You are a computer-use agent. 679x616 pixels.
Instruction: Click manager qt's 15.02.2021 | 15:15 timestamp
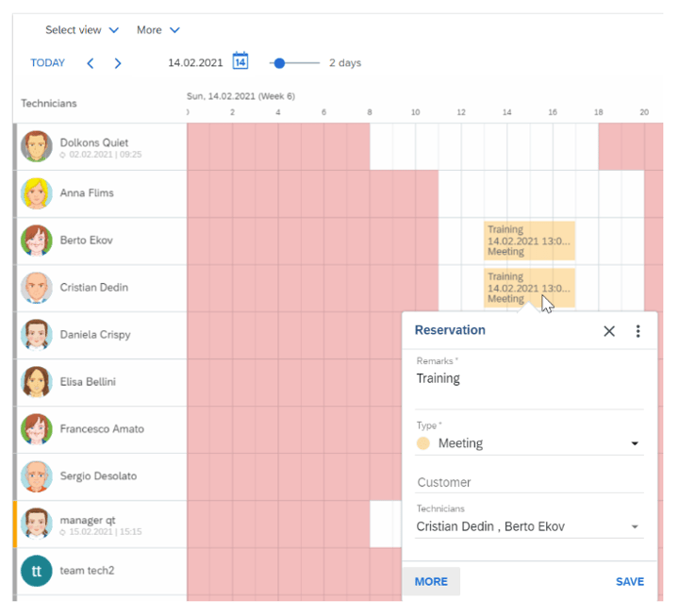[106, 532]
